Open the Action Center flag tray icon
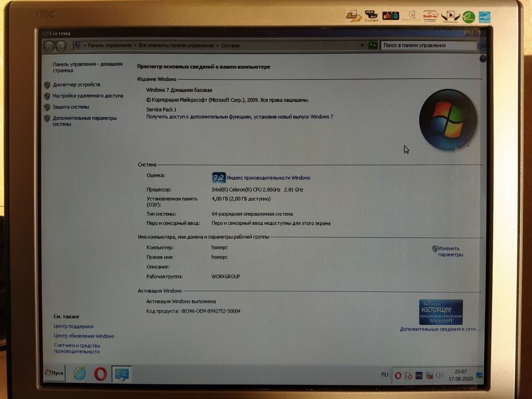The height and width of the screenshot is (399, 532). [x=408, y=376]
